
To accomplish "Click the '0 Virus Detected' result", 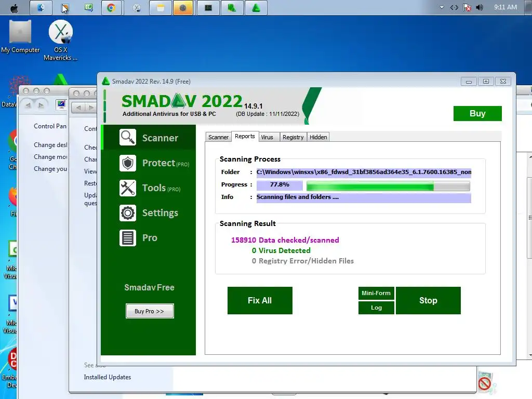I will coord(281,250).
